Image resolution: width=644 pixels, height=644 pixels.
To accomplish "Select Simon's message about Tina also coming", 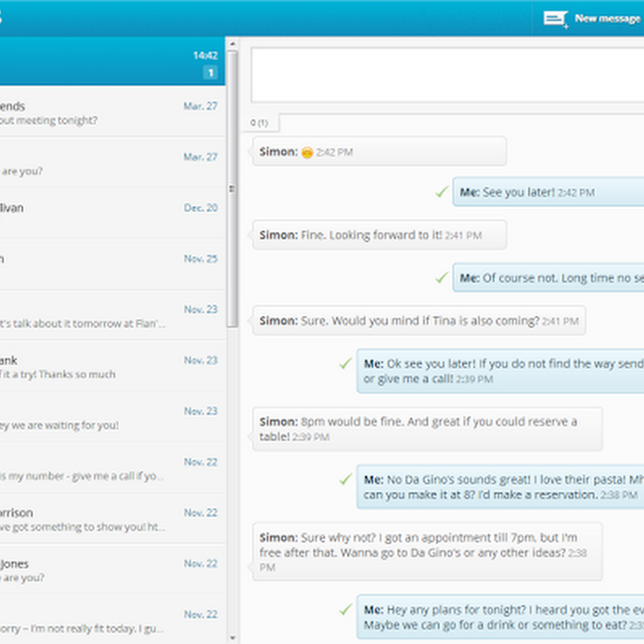I will [x=419, y=321].
